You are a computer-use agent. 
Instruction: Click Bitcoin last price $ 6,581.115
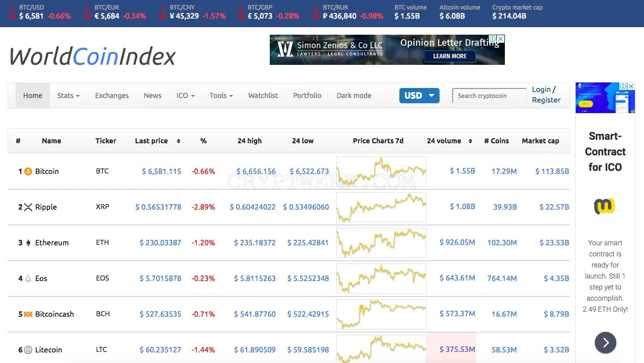pos(162,171)
